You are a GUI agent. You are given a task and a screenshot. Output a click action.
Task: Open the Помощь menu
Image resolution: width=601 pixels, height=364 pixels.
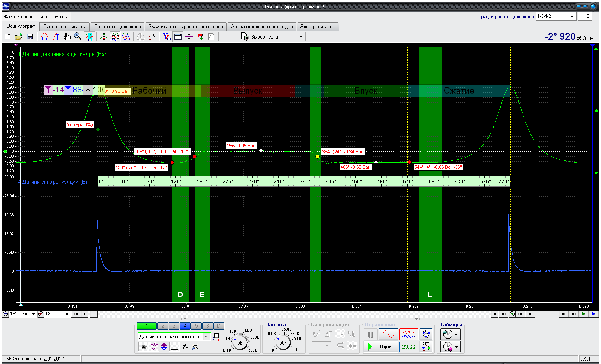(x=59, y=17)
